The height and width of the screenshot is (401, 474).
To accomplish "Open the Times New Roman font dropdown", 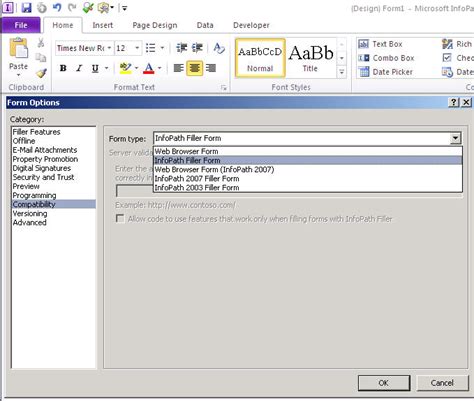I will click(x=109, y=48).
